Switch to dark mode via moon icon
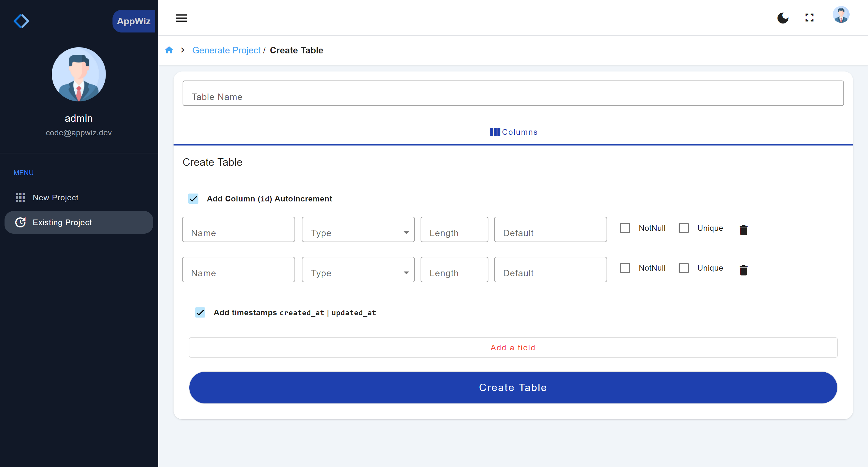 pyautogui.click(x=782, y=18)
